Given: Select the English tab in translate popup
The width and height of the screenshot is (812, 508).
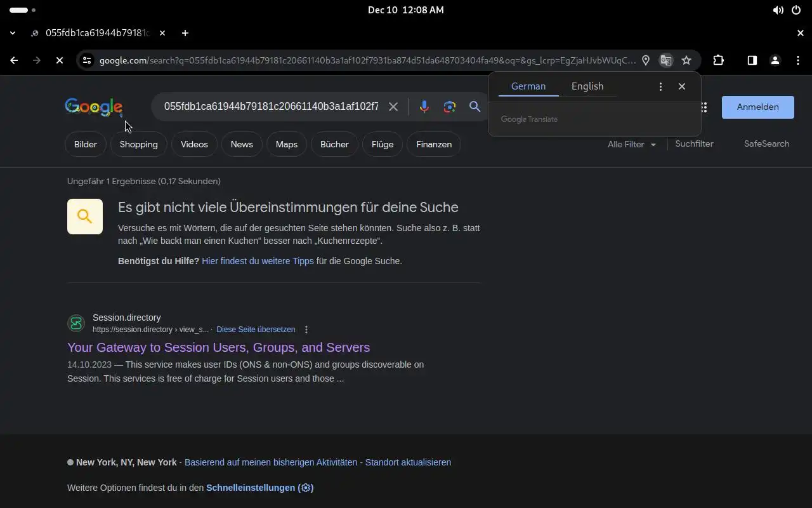Looking at the screenshot, I should (587, 86).
